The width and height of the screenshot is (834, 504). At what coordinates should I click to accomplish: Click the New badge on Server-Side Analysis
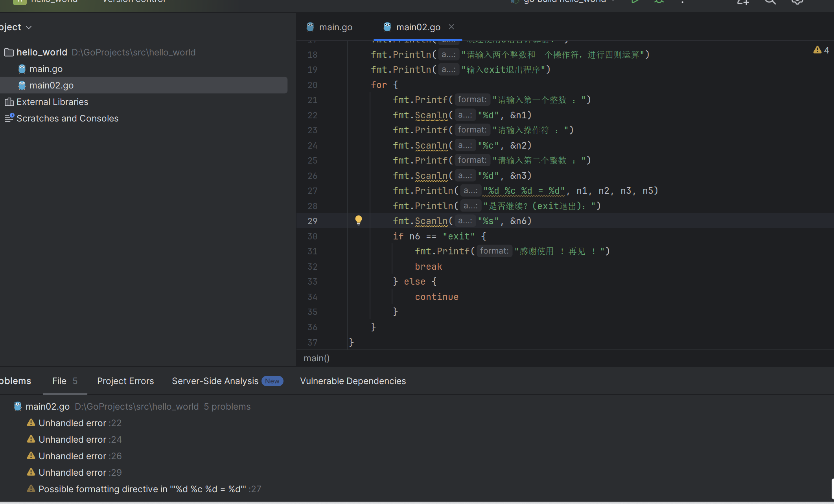pos(272,381)
